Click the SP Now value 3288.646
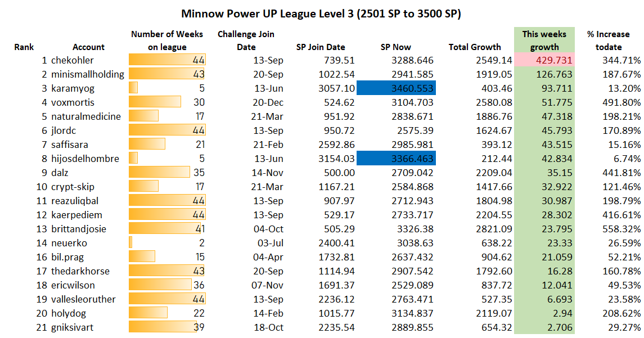The height and width of the screenshot is (338, 644). point(412,60)
